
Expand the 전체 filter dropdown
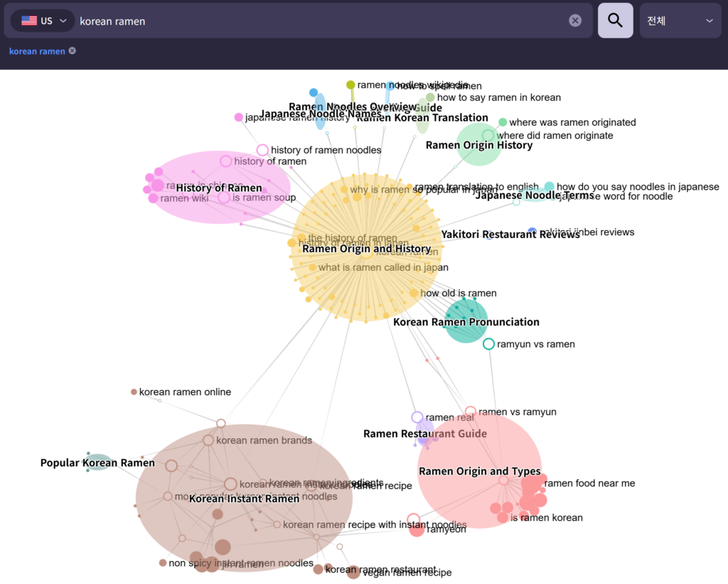point(680,21)
